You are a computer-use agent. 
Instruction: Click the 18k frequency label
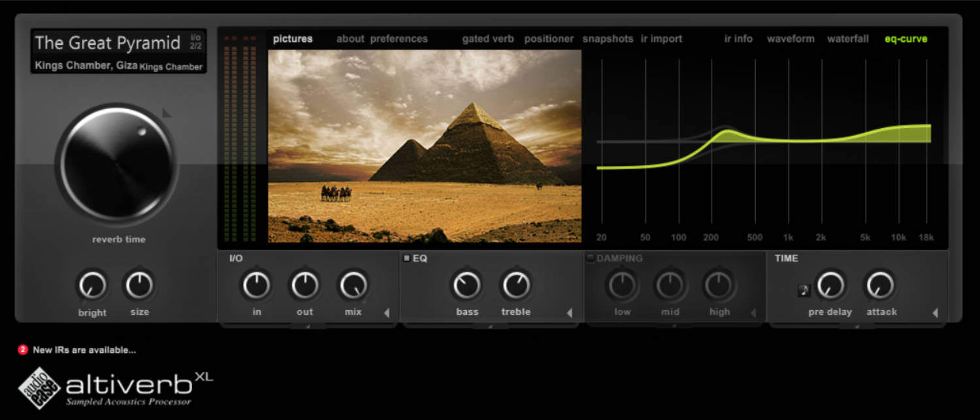click(926, 238)
